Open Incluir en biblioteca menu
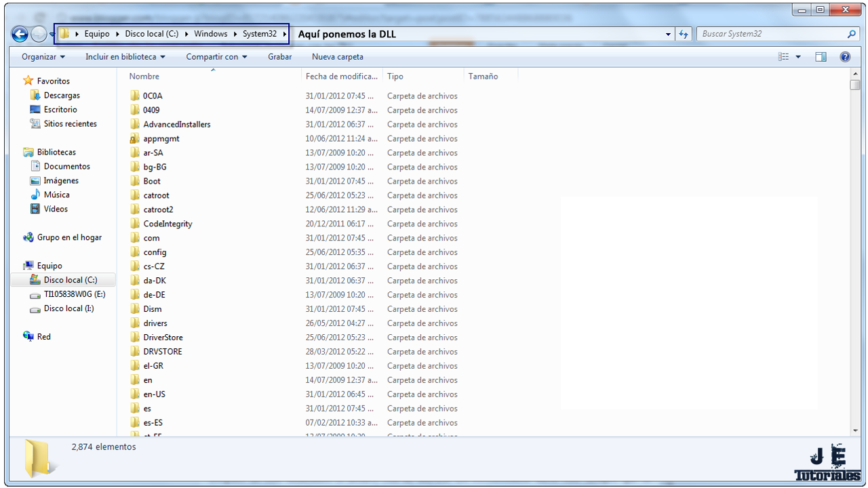Screen dimensions: 868x488 point(125,57)
